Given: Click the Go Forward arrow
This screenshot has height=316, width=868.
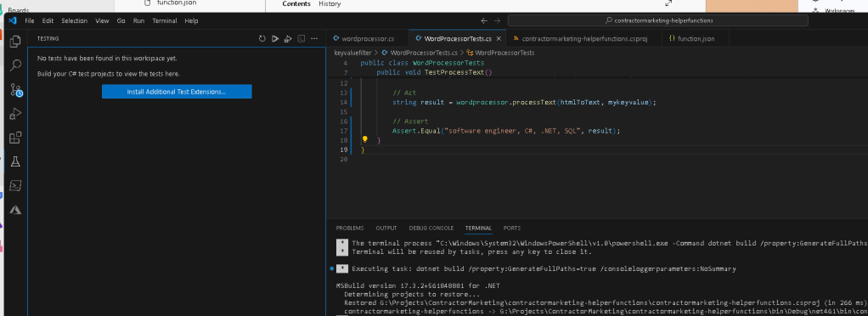Looking at the screenshot, I should [x=497, y=20].
